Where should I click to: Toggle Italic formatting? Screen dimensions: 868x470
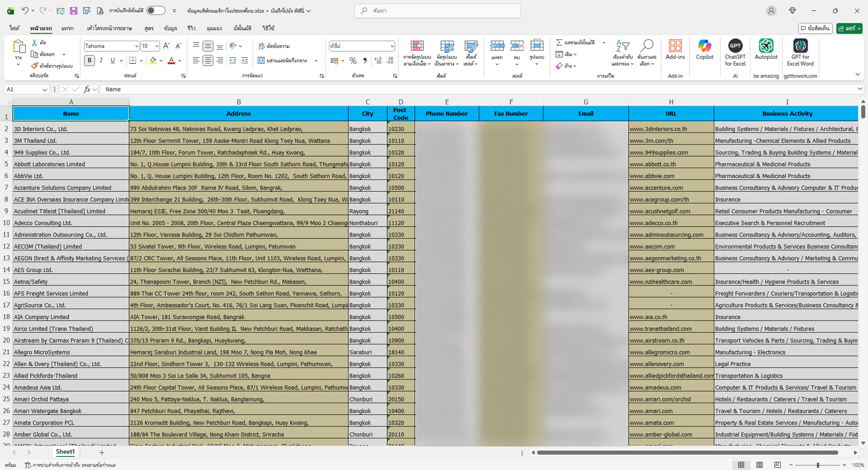[101, 61]
